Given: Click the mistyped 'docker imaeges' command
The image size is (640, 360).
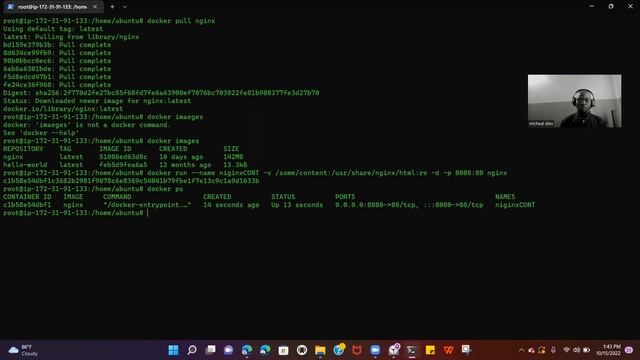Looking at the screenshot, I should coord(175,117).
